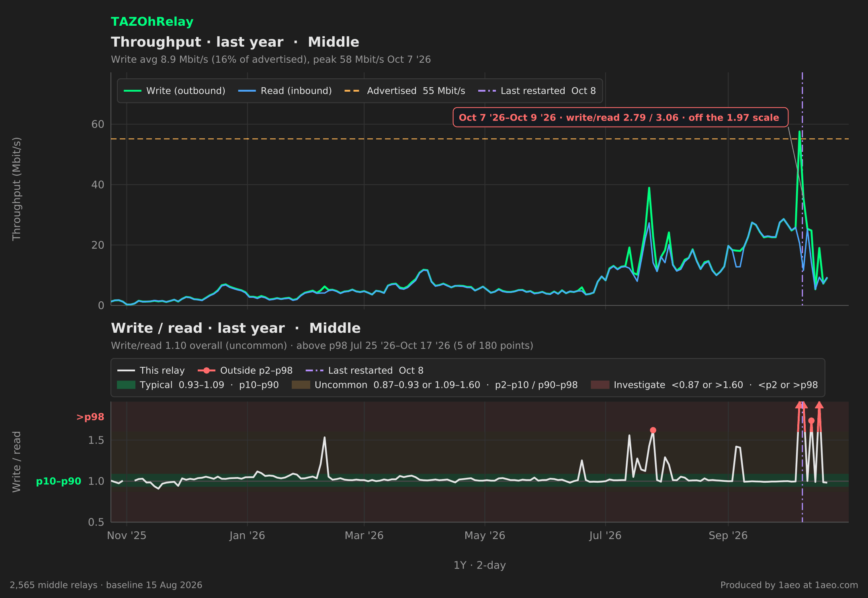Click the Nov '25 x-axis label
This screenshot has height=598, width=868.
pyautogui.click(x=127, y=535)
